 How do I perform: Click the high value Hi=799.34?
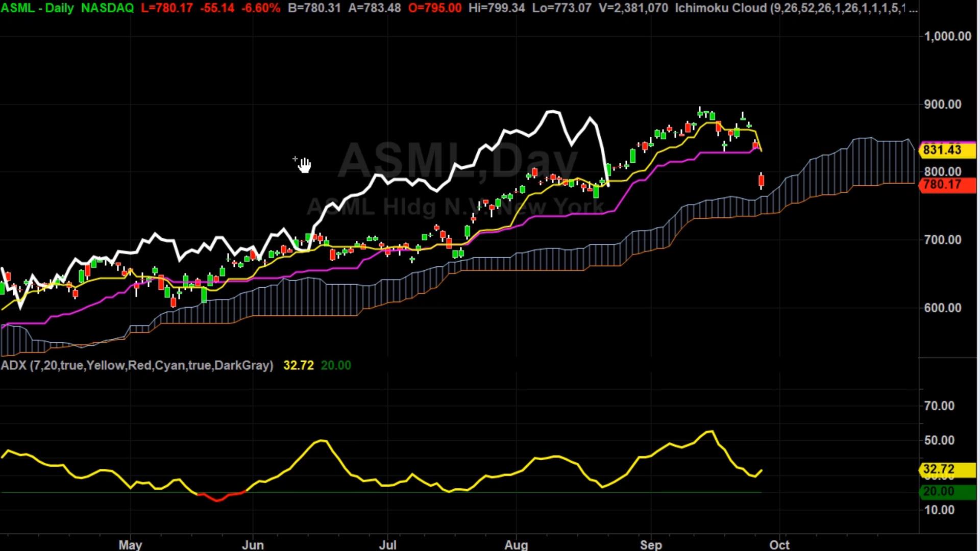click(x=496, y=8)
